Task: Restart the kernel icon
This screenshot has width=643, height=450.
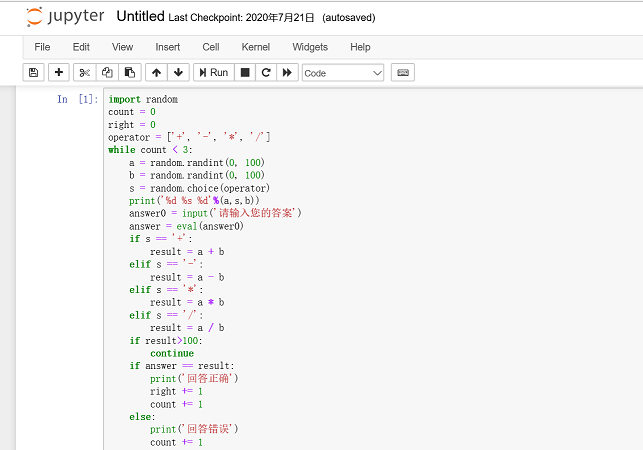Action: coord(266,73)
